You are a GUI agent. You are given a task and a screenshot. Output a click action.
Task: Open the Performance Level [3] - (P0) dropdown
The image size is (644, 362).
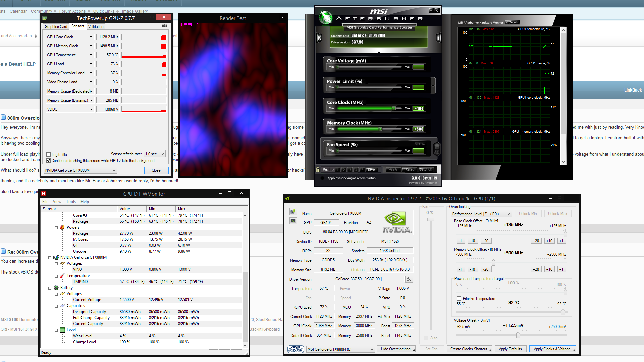click(x=481, y=214)
